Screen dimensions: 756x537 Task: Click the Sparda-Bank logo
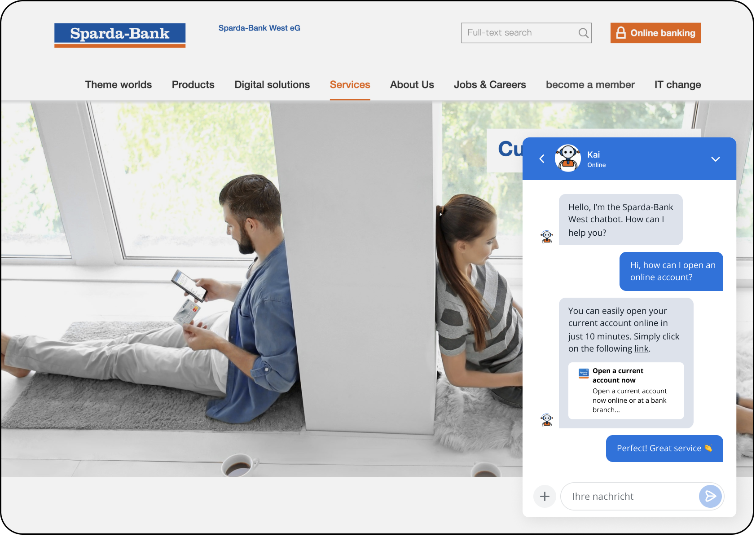120,35
